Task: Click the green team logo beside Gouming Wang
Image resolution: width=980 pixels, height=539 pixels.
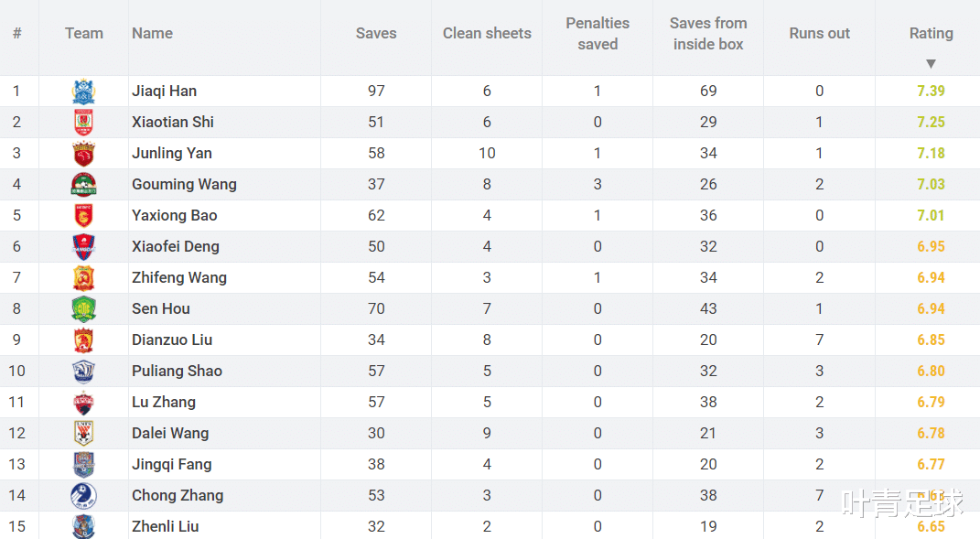Action: tap(84, 185)
